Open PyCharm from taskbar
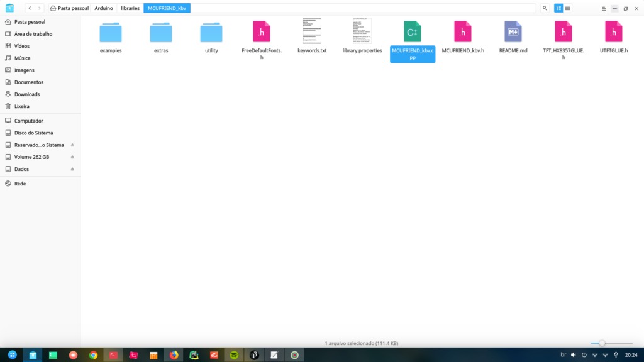Viewport: 644px width, 362px height. pos(194,355)
